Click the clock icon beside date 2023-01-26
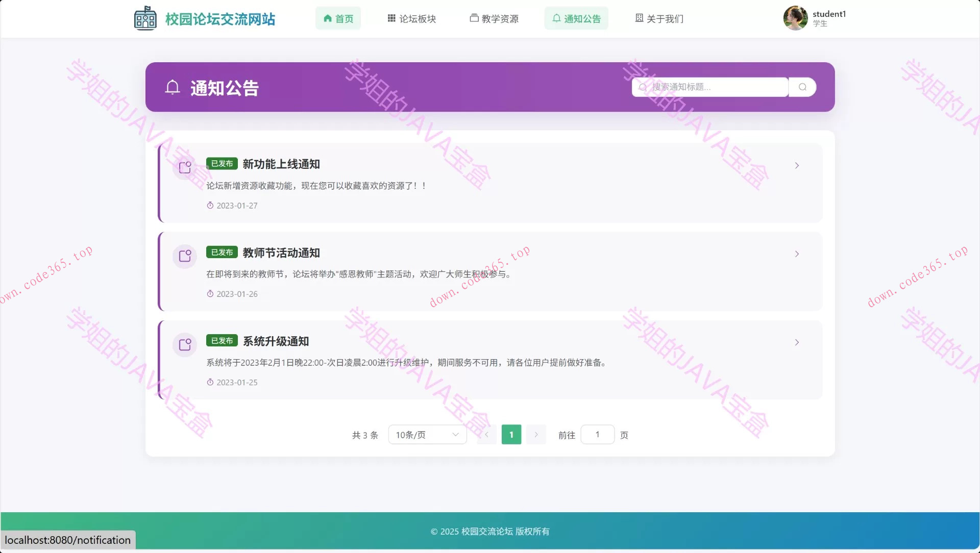980x553 pixels. point(210,294)
